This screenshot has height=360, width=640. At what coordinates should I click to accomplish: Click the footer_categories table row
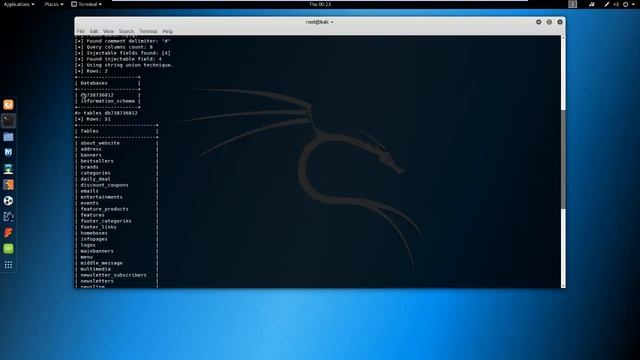click(x=106, y=221)
